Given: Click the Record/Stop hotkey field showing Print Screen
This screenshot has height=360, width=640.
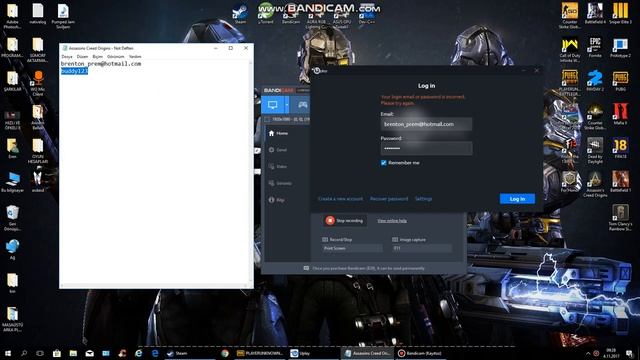Looking at the screenshot, I should point(352,248).
